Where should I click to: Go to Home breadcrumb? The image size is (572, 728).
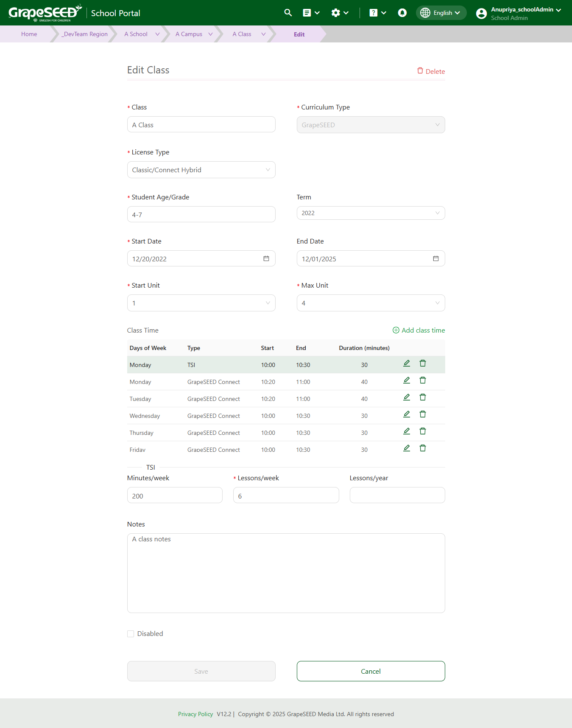click(29, 34)
